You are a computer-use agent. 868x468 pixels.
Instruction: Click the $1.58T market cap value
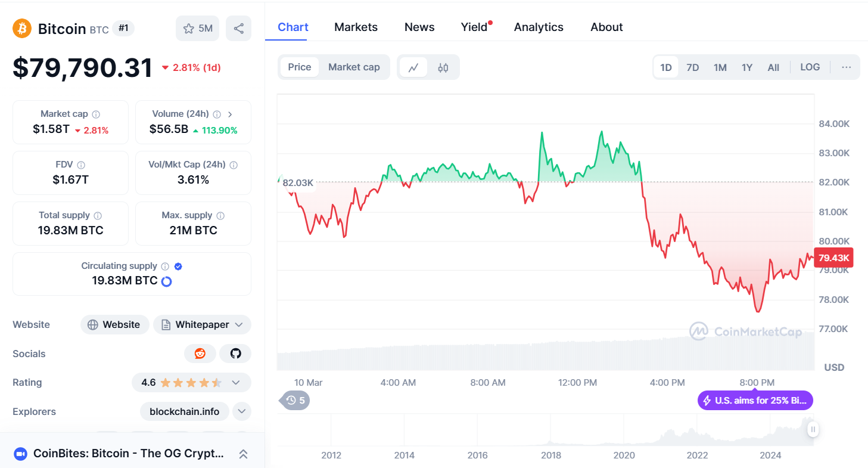(x=51, y=129)
